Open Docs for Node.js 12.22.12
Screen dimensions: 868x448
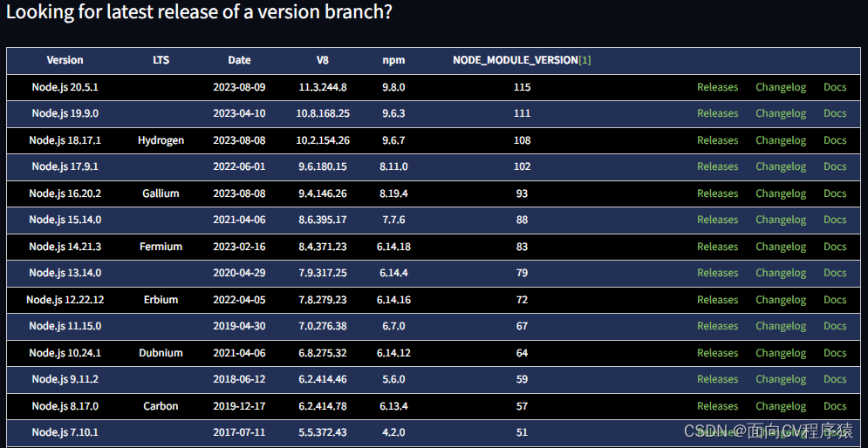click(x=835, y=300)
